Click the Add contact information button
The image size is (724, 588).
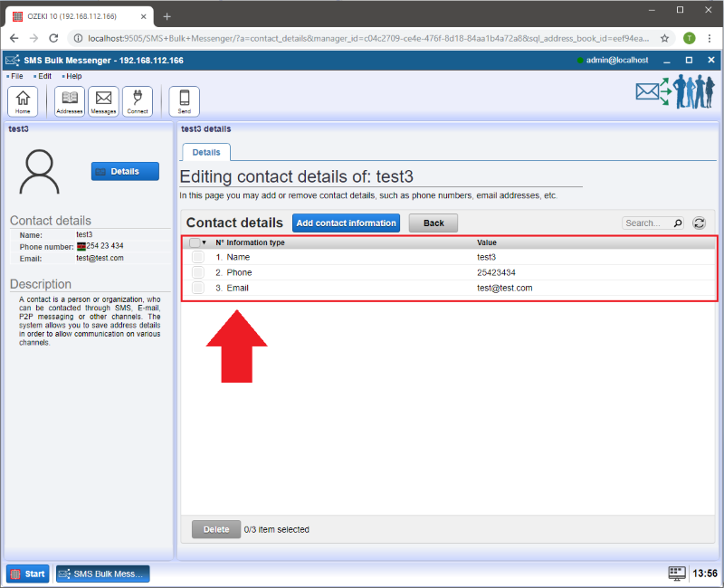click(x=346, y=223)
